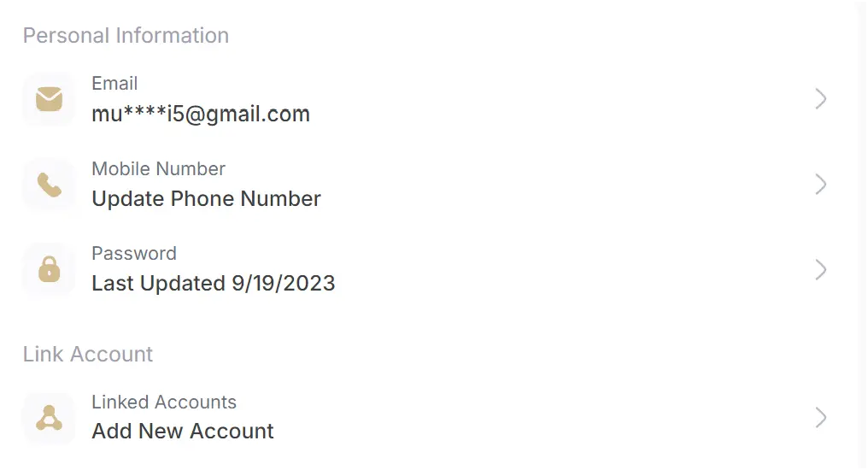Open the Linked Accounts row chevron
Screen dimensions: 868x470
[820, 418]
